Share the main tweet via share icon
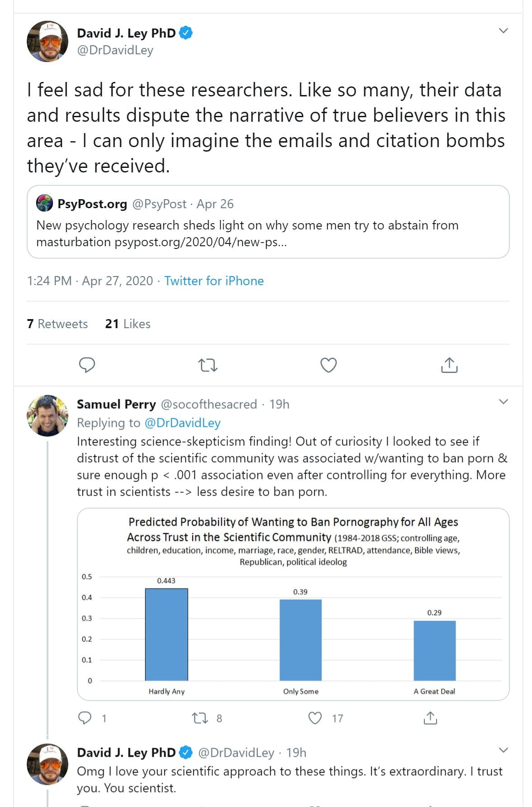Image resolution: width=532 pixels, height=807 pixels. pos(449,365)
